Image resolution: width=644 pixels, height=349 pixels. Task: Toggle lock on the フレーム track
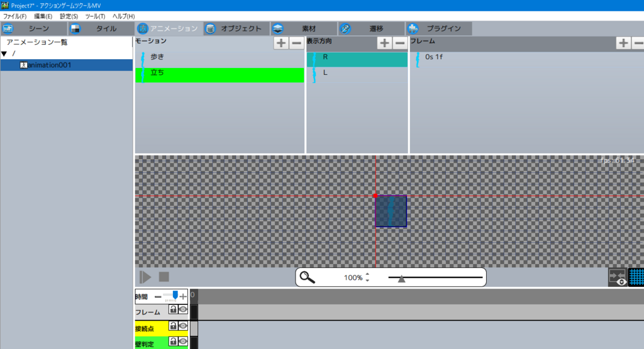(173, 309)
